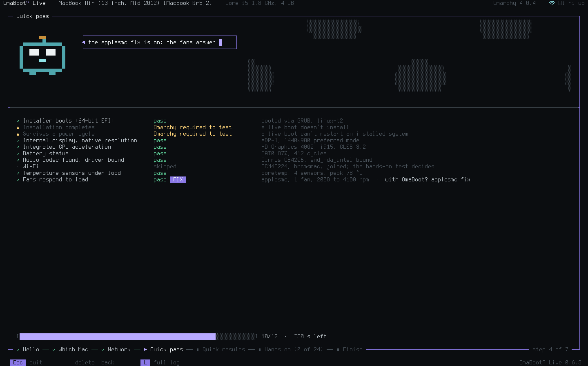This screenshot has width=588, height=366.
Task: Click the check mark beside Integrated GPU acceleration
Action: pyautogui.click(x=18, y=147)
